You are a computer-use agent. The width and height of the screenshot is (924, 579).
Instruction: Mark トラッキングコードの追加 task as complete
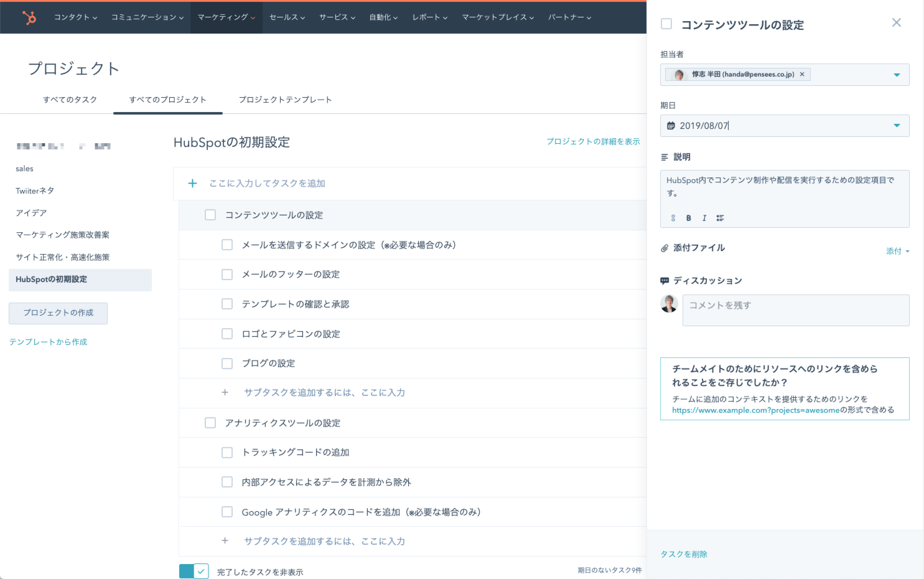pyautogui.click(x=227, y=453)
